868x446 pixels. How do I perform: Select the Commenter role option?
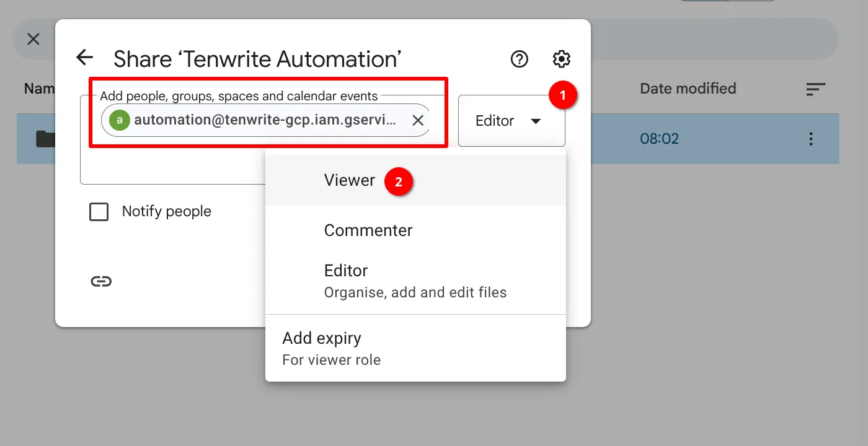(x=368, y=230)
